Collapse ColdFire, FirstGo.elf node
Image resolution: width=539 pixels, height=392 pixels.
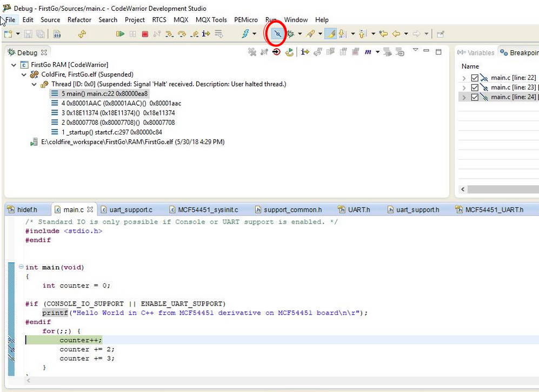point(24,75)
